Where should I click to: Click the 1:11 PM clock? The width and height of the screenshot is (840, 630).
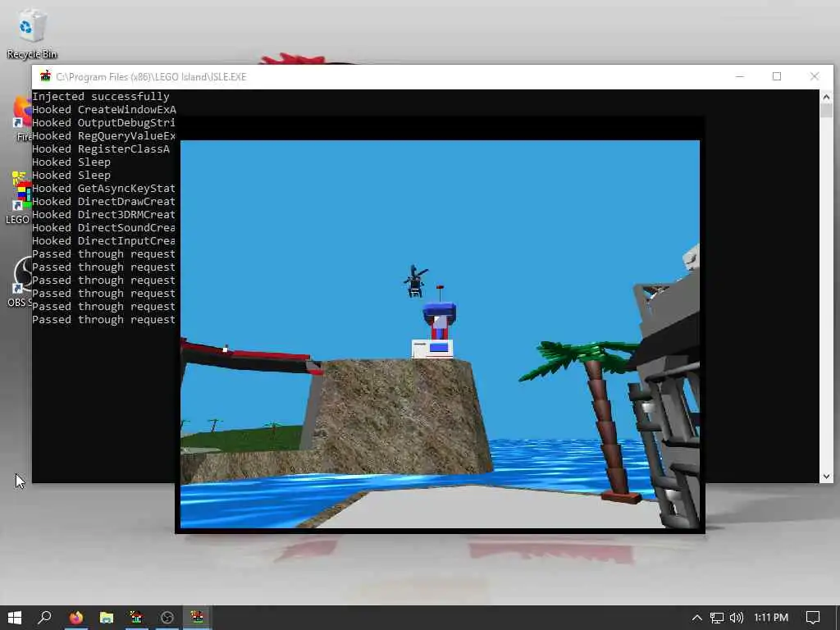point(771,618)
